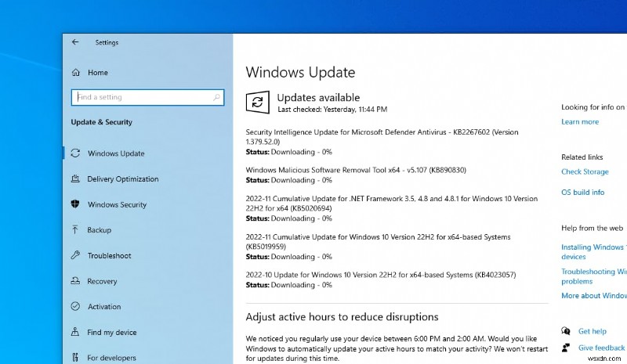Click the Backup up-arrow icon

[x=75, y=229]
